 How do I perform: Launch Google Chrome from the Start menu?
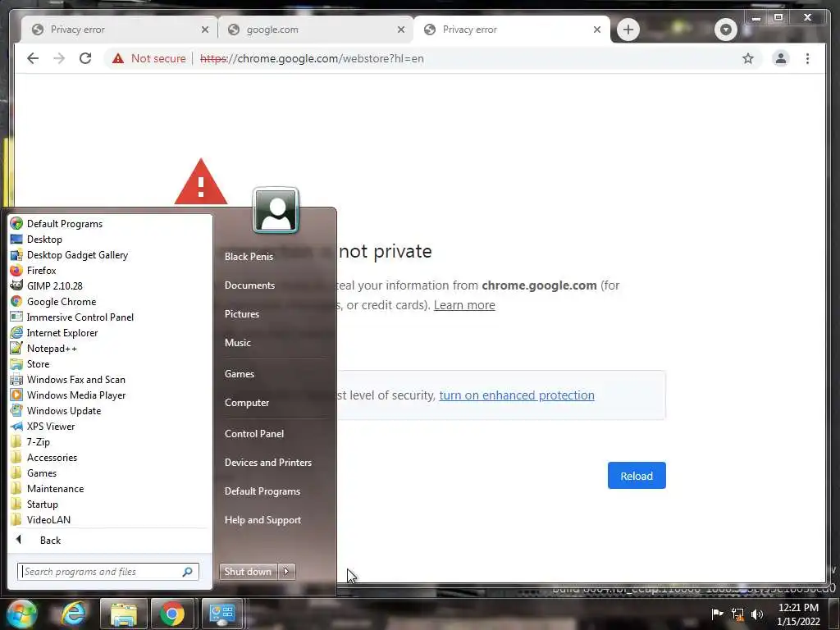[61, 302]
